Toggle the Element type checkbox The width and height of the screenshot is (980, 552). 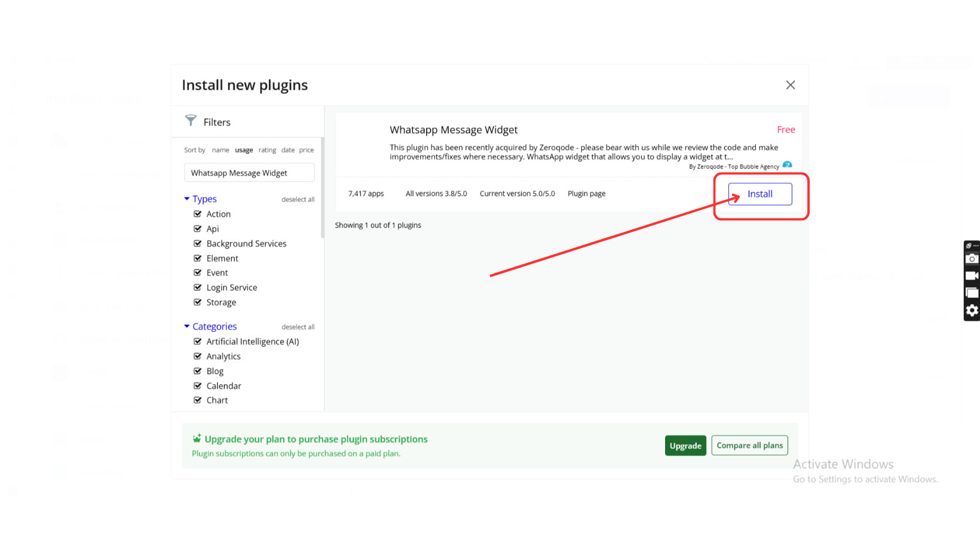click(x=197, y=258)
